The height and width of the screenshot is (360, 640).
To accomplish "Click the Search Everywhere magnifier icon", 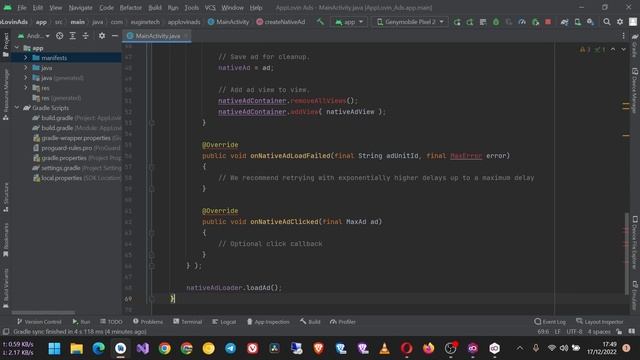I will pos(607,22).
